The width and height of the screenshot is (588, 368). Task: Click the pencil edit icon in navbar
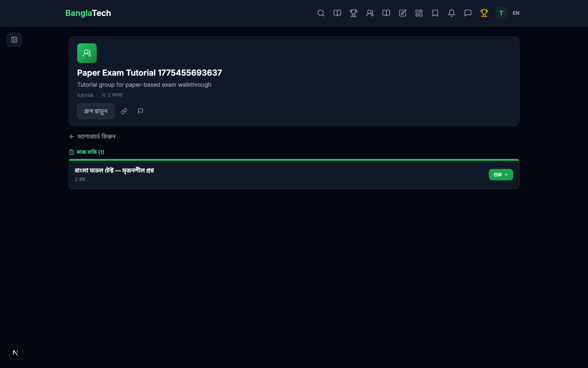tap(403, 13)
